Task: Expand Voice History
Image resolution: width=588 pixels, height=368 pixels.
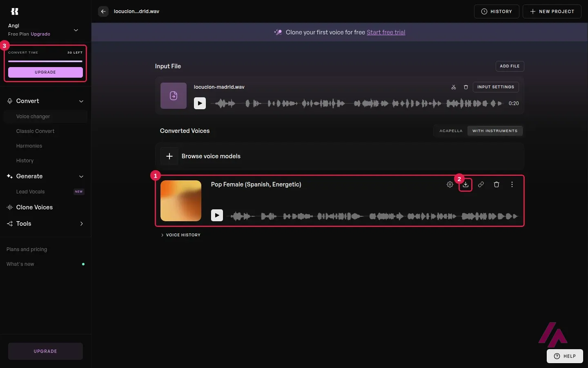Action: 180,235
